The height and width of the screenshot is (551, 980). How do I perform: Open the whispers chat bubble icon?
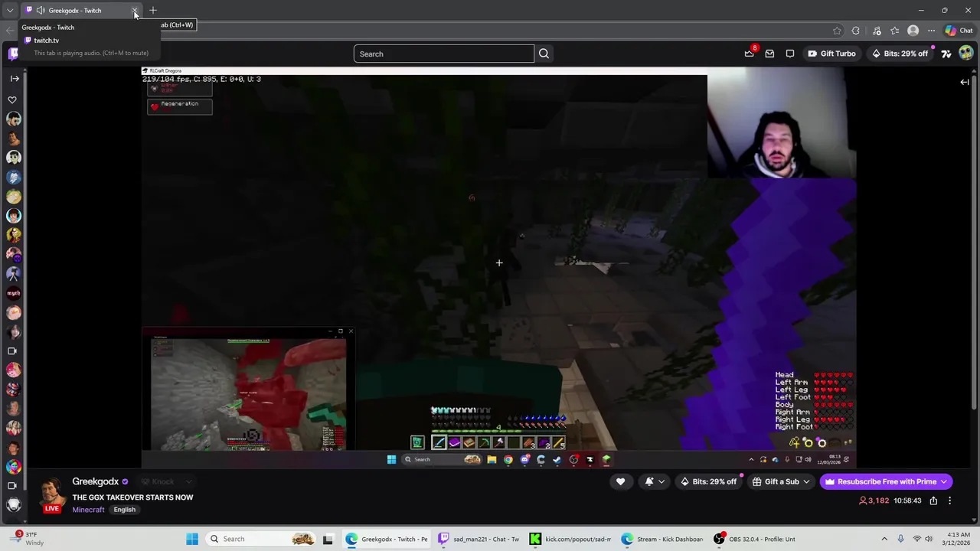coord(790,54)
